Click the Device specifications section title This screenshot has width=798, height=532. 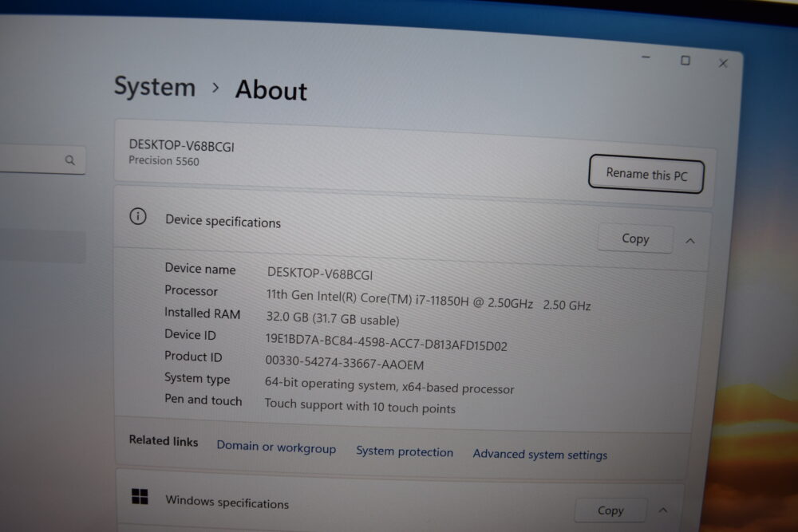click(223, 221)
